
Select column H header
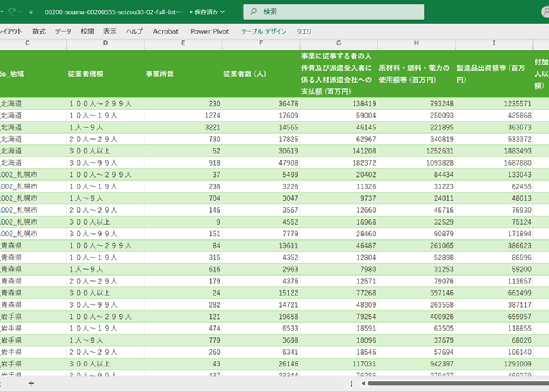(x=417, y=43)
